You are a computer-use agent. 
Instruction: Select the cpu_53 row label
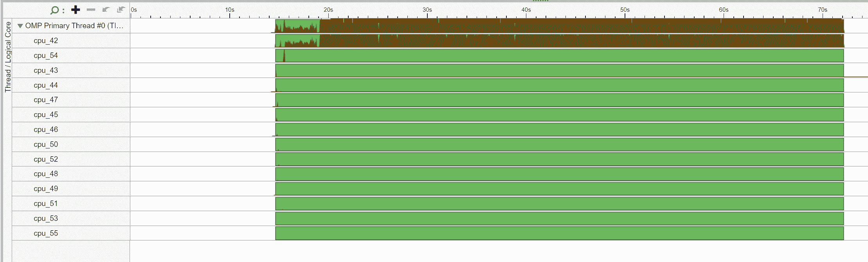[x=46, y=219]
